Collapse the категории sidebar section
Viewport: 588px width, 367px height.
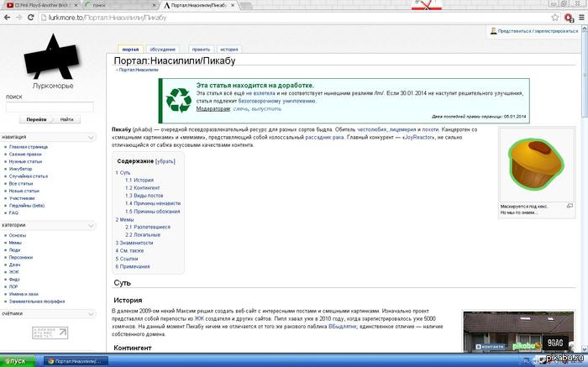(91, 225)
